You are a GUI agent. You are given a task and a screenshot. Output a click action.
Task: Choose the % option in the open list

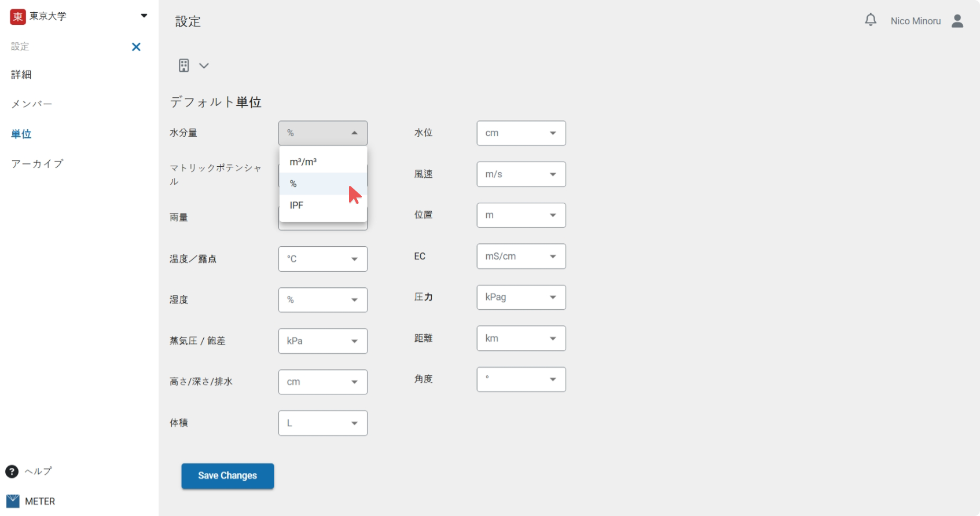pyautogui.click(x=323, y=184)
